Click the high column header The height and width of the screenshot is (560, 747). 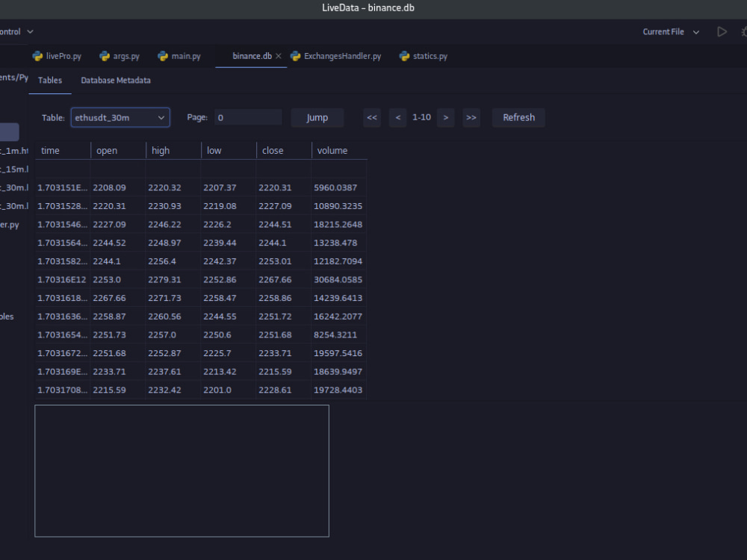point(173,151)
